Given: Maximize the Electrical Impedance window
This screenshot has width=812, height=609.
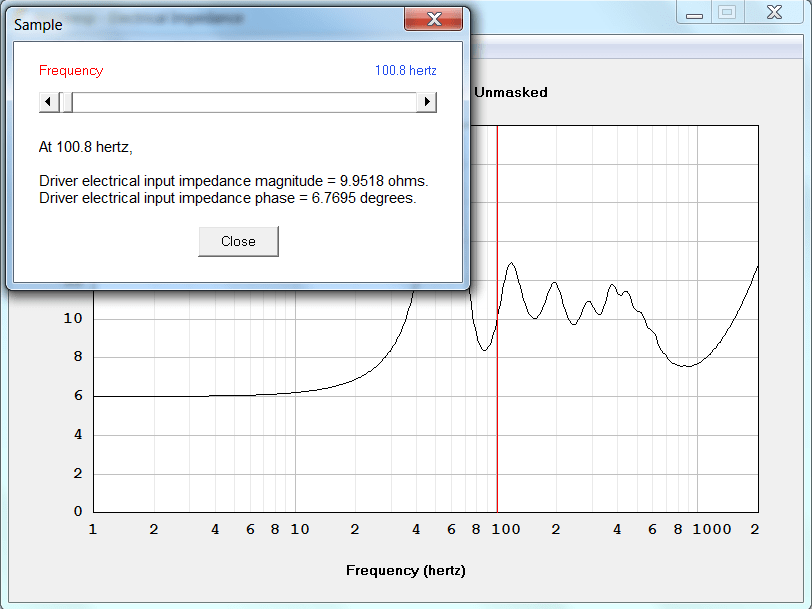Looking at the screenshot, I should click(x=728, y=12).
